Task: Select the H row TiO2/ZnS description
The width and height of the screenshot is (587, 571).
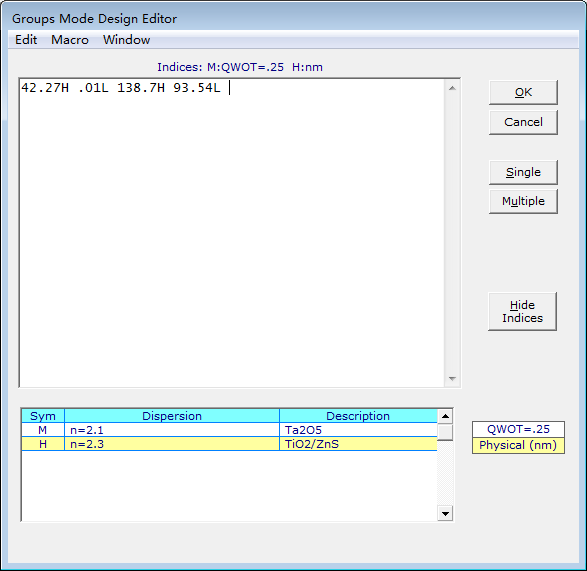Action: [x=311, y=444]
